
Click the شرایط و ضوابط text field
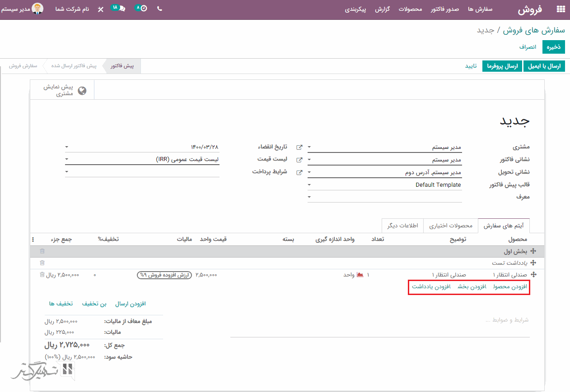pyautogui.click(x=379, y=320)
